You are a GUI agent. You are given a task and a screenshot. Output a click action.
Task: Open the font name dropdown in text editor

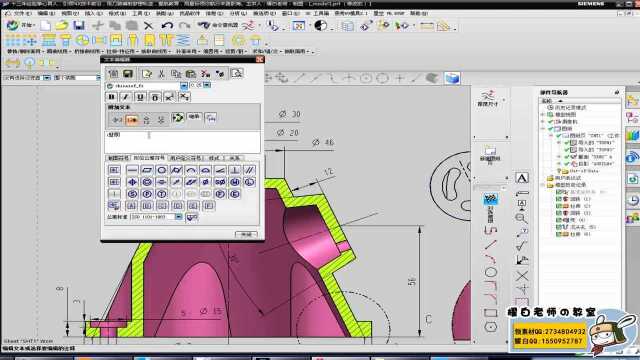pyautogui.click(x=184, y=86)
